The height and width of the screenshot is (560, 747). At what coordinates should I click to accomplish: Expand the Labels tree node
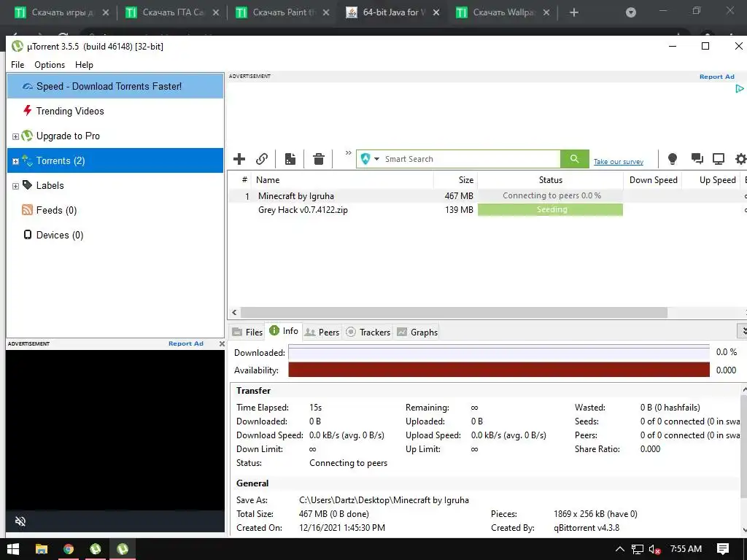15,186
